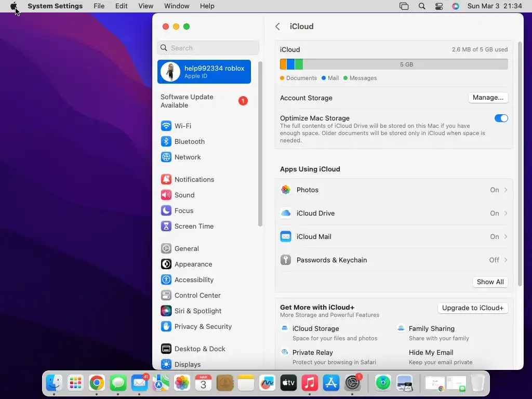Open the File menu
The image size is (532, 399).
point(99,6)
